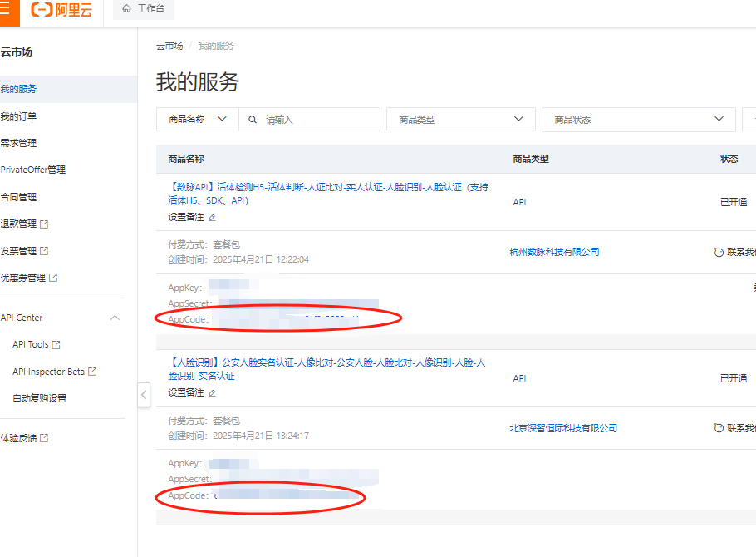
Task: Open the 商品状态 filter dropdown
Action: pos(638,119)
